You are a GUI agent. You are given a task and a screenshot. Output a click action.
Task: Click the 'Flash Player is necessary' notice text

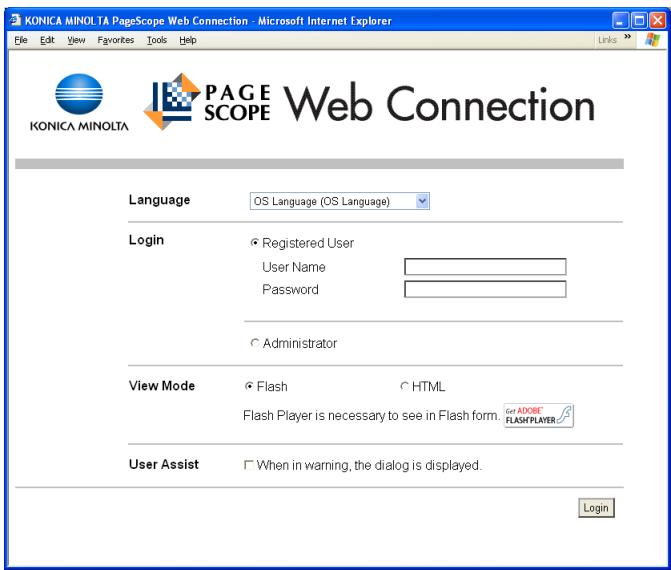pos(371,416)
